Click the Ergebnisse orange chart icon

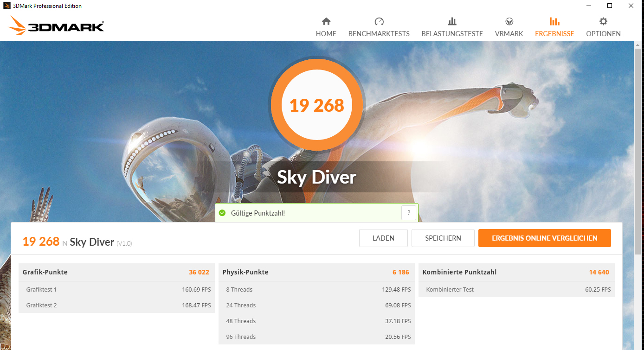pyautogui.click(x=554, y=21)
